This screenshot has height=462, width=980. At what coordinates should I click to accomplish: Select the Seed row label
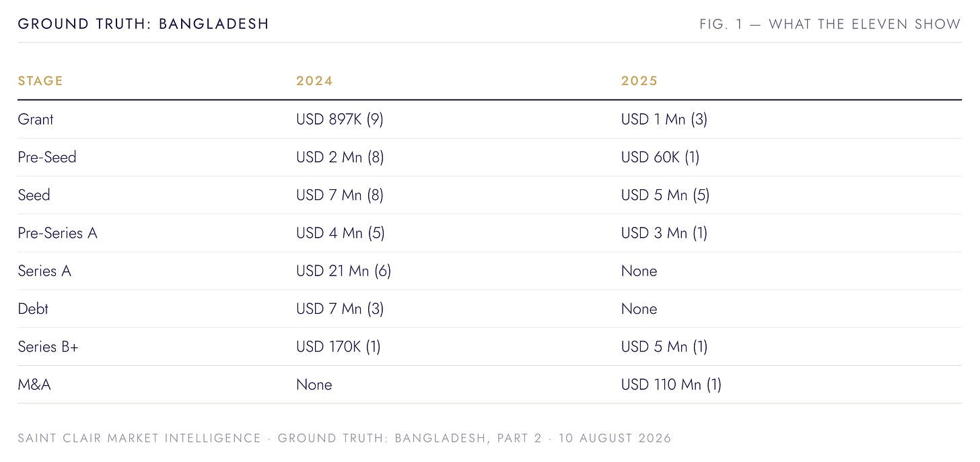coord(34,195)
